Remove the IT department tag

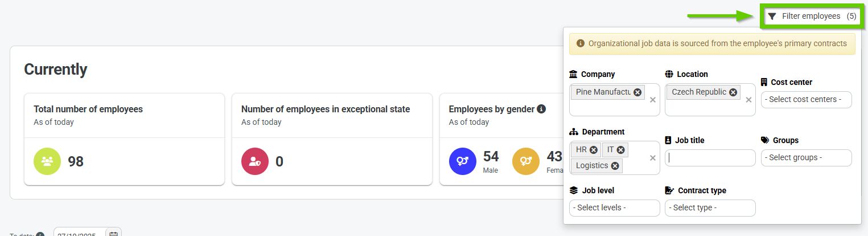pos(621,150)
